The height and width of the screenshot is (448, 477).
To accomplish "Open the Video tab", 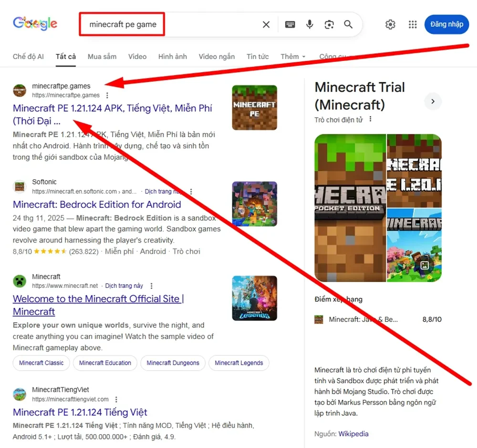I will [x=137, y=57].
